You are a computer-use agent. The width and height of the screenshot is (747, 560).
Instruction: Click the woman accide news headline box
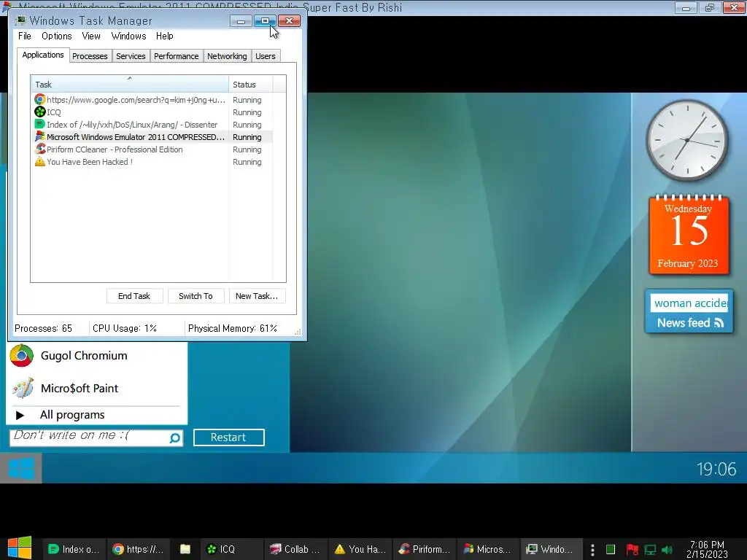click(689, 303)
